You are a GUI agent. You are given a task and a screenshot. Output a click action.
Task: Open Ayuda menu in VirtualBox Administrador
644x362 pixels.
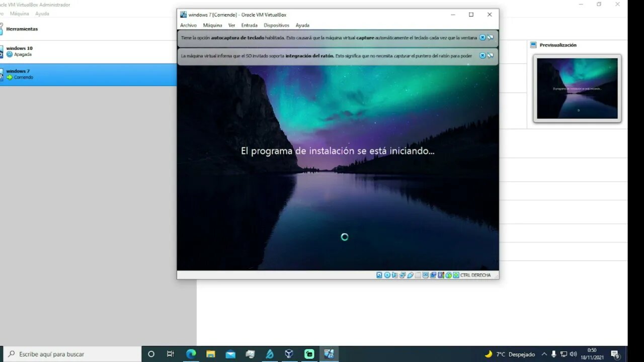pyautogui.click(x=42, y=14)
